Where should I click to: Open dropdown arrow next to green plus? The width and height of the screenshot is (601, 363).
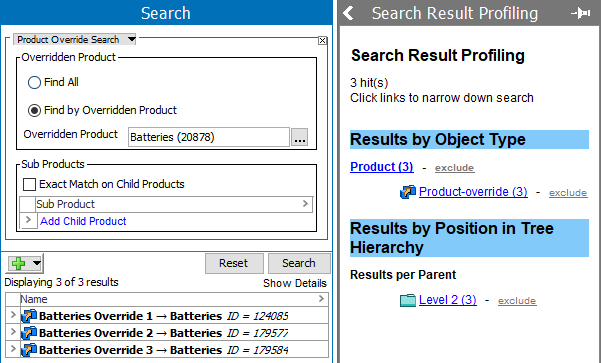(37, 263)
